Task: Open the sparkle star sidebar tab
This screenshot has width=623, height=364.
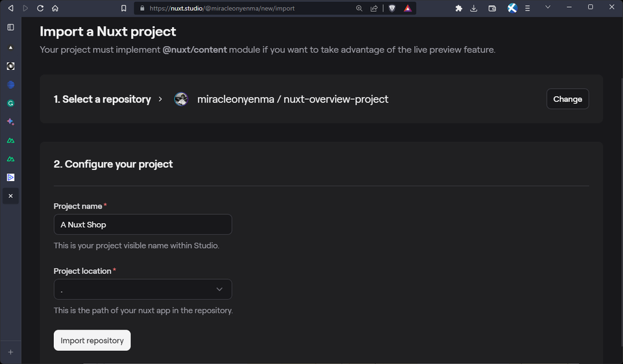Action: point(11,121)
